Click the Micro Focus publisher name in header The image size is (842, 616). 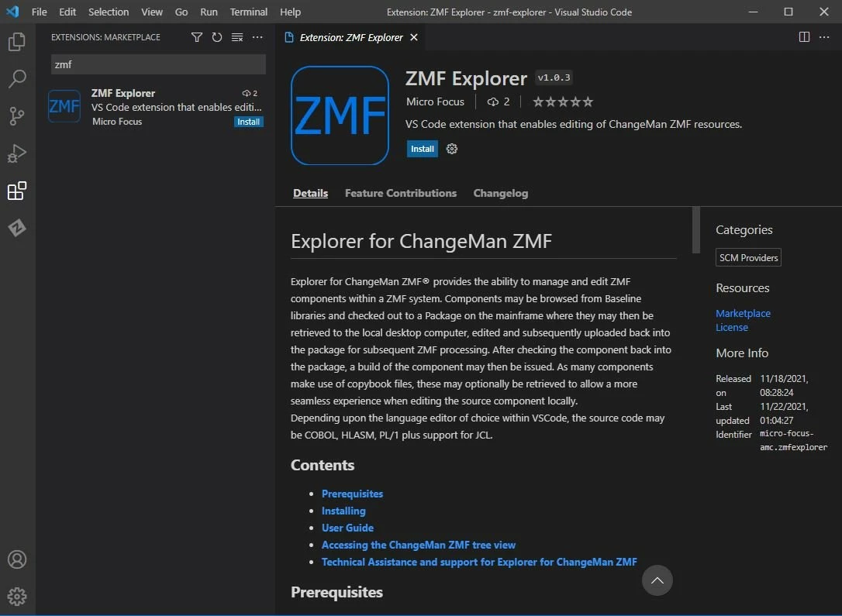pyautogui.click(x=436, y=102)
